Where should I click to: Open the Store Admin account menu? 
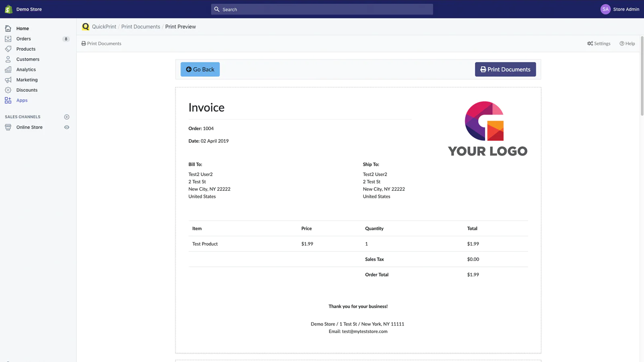pos(620,9)
